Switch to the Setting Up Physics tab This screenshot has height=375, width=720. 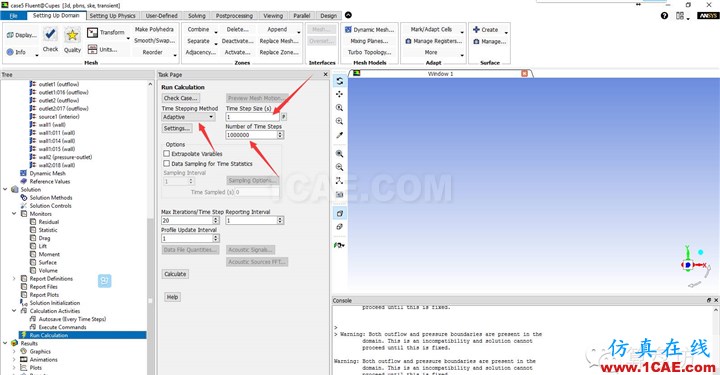point(112,16)
